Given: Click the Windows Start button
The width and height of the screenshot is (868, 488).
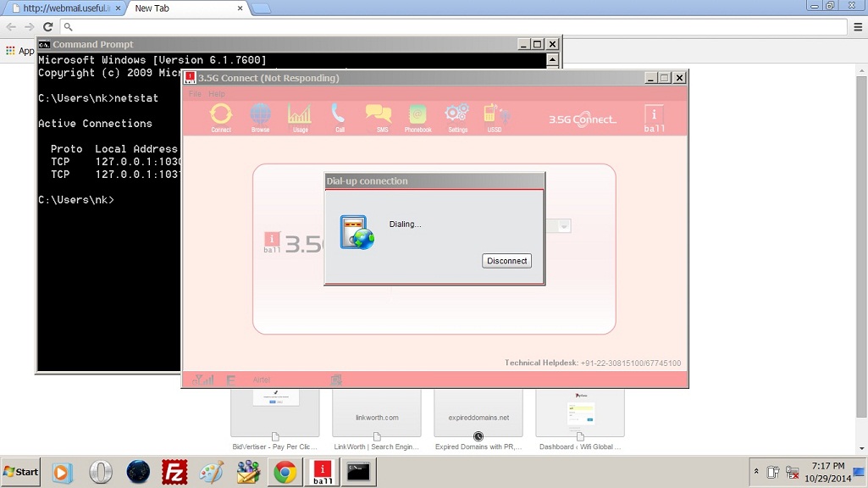Looking at the screenshot, I should pyautogui.click(x=21, y=472).
